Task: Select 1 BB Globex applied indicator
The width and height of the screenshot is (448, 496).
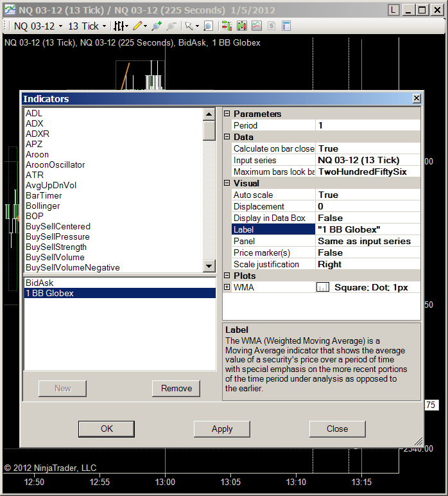Action: [120, 293]
